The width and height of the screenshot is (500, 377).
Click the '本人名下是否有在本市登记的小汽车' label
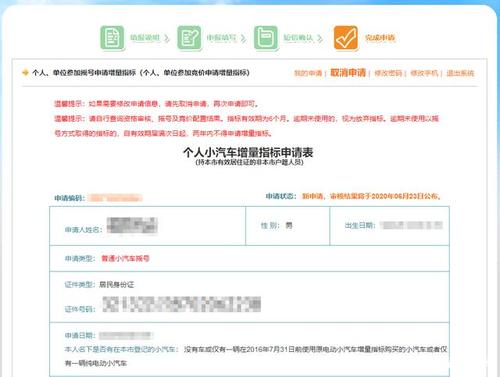pyautogui.click(x=121, y=349)
